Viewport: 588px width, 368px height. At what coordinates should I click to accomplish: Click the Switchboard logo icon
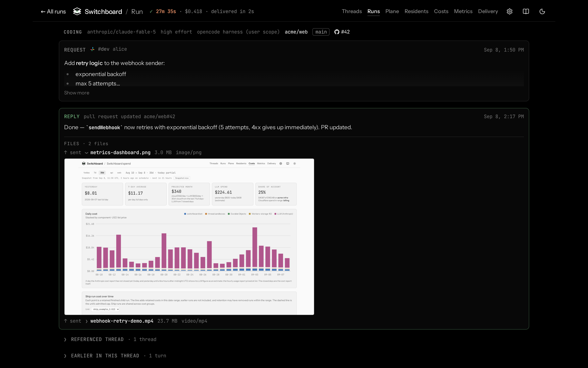(77, 11)
